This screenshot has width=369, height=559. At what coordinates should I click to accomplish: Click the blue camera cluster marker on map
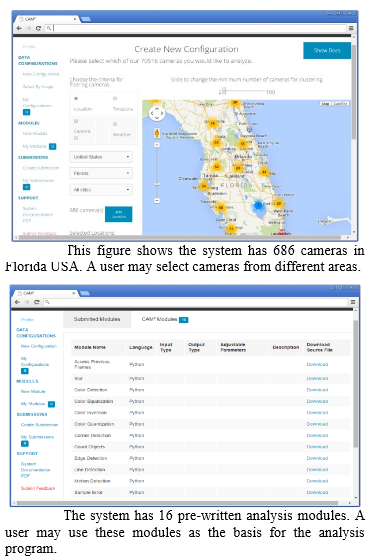[x=258, y=205]
